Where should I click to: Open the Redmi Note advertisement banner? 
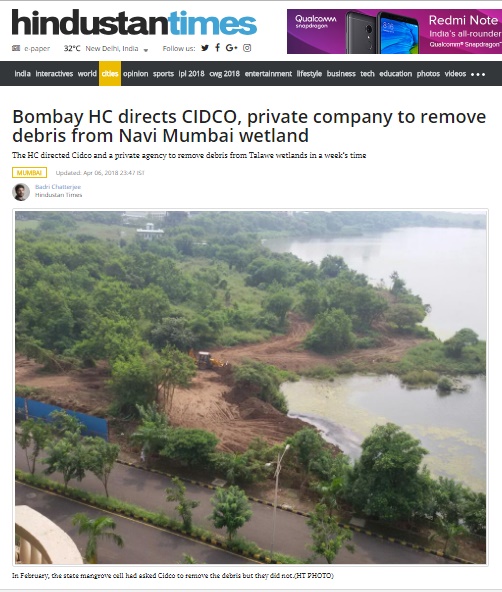[x=394, y=31]
